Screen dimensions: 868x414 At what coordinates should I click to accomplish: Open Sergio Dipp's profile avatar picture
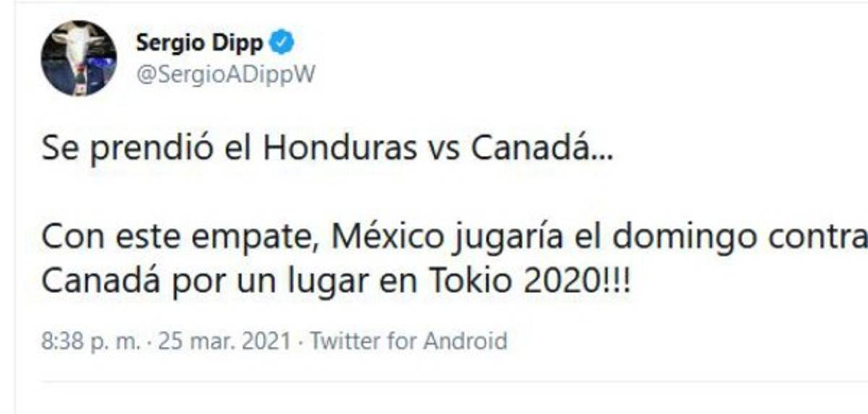[79, 59]
